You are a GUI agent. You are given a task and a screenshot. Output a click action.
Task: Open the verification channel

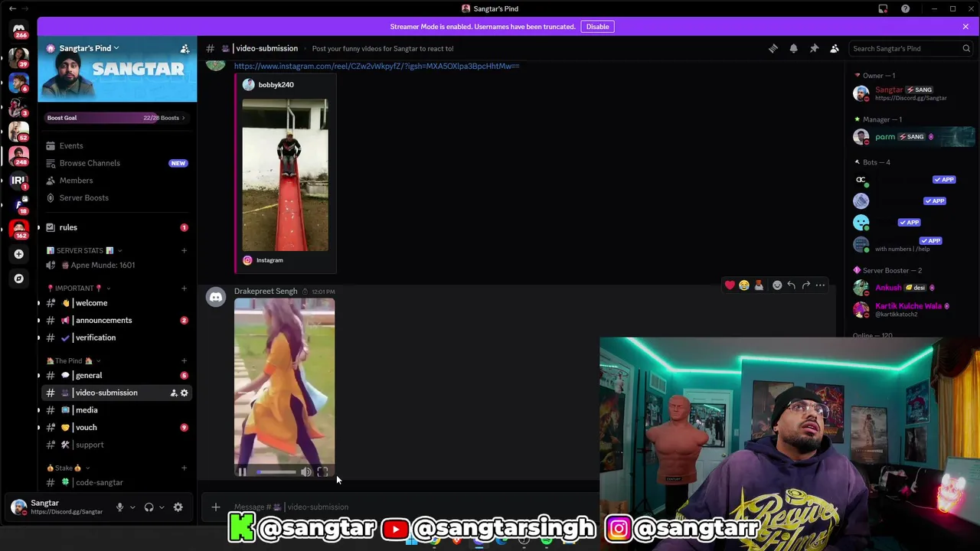coord(117,337)
